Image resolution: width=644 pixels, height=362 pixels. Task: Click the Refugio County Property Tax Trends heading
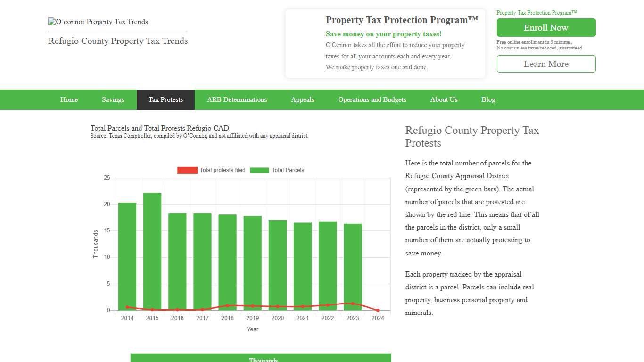pyautogui.click(x=118, y=41)
